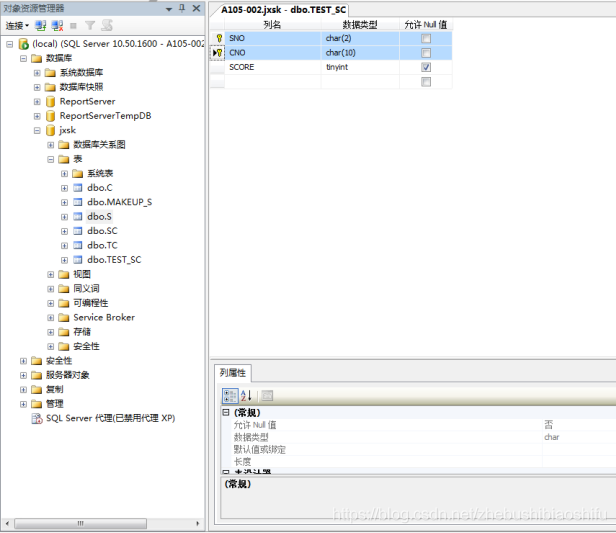Select the Service Broker folder
The height and width of the screenshot is (533, 616).
[x=104, y=317]
